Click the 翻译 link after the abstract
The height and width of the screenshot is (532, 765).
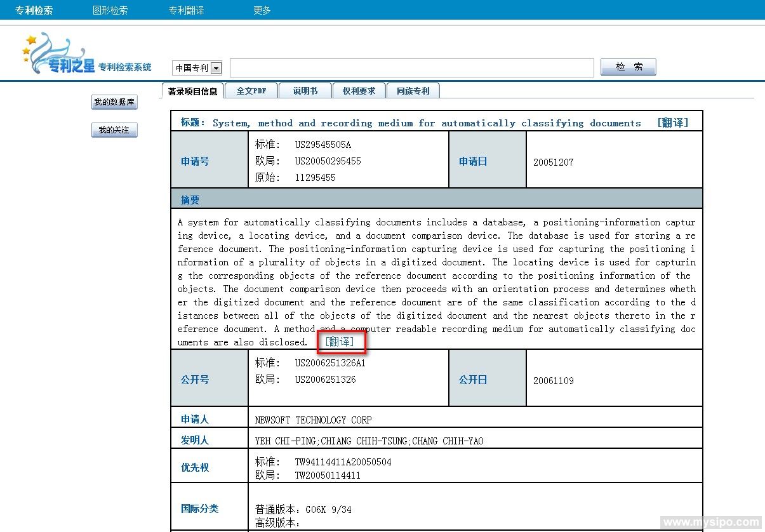pos(339,342)
